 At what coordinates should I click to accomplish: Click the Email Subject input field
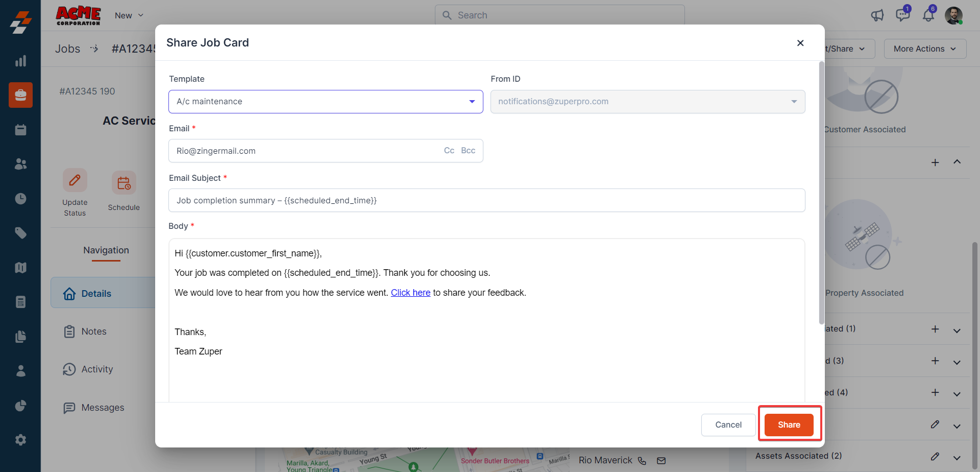click(x=486, y=201)
